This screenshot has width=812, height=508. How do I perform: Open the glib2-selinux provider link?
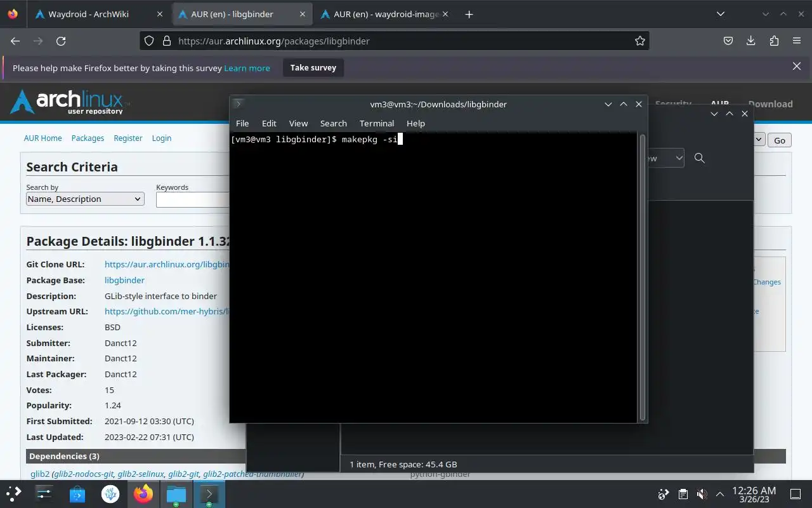click(x=141, y=474)
